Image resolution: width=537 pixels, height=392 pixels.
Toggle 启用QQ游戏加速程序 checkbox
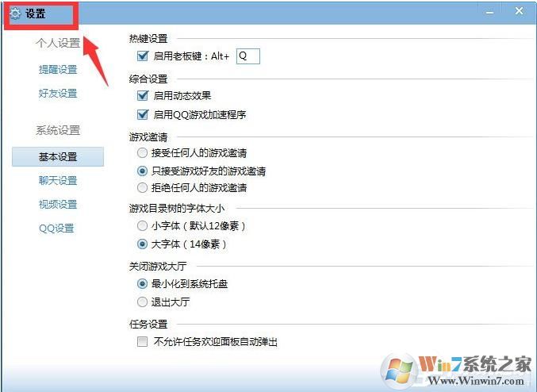[x=143, y=114]
